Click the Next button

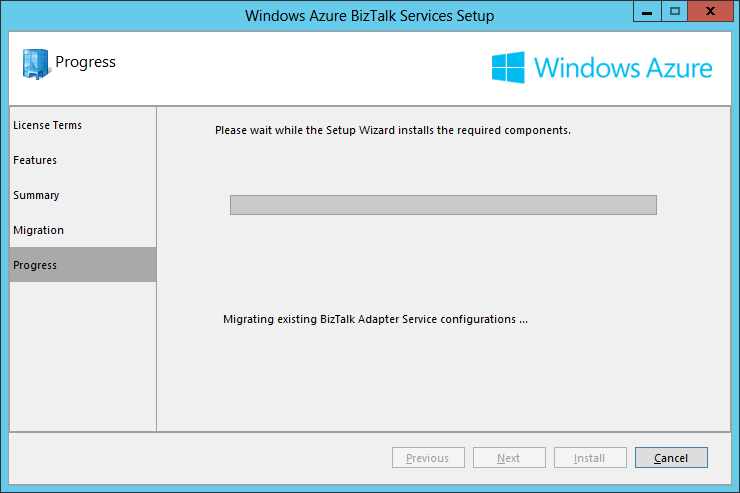[509, 458]
